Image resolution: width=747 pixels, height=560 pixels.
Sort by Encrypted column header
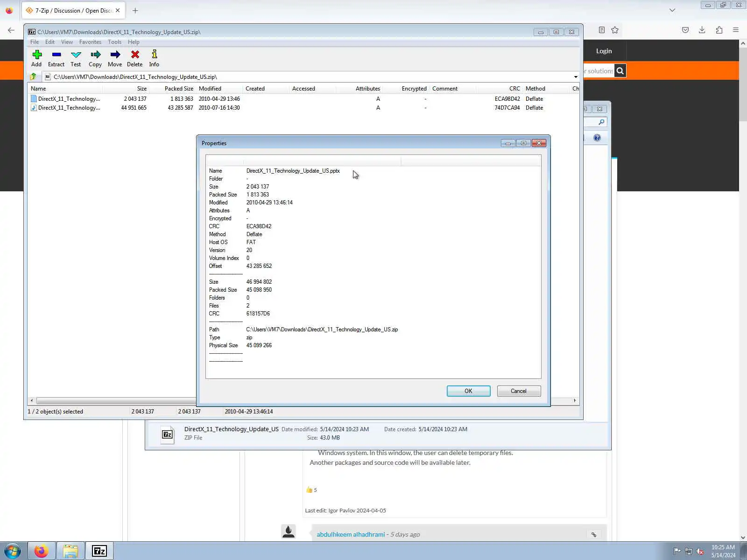tap(406, 89)
